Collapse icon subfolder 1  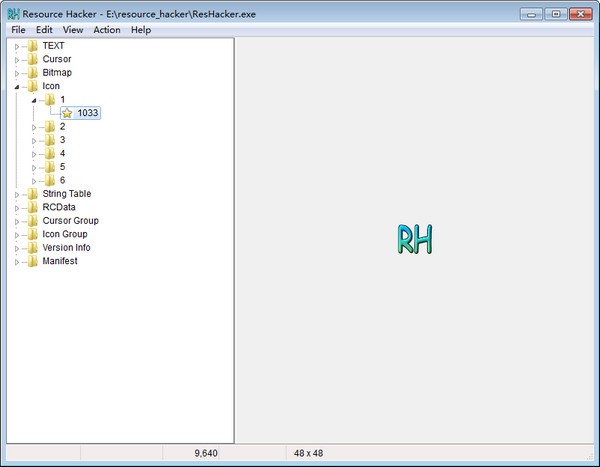[34, 100]
